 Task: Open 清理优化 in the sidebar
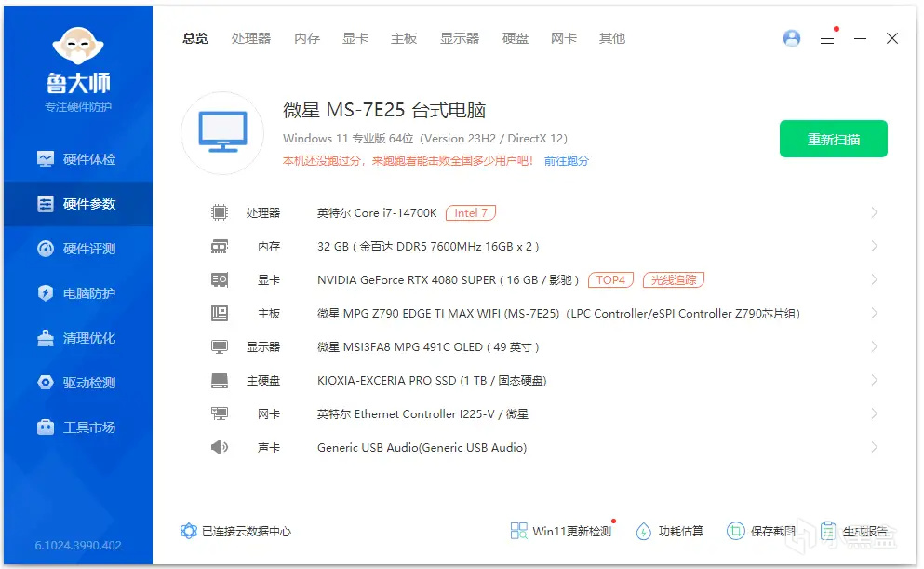78,338
